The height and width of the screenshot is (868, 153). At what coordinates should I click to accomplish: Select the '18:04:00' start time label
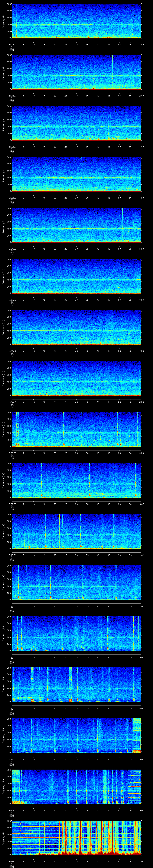pos(12,249)
